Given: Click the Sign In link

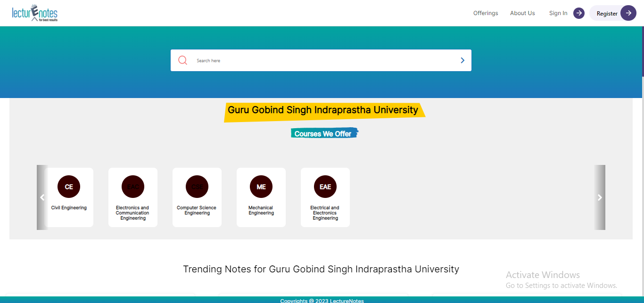Looking at the screenshot, I should point(558,13).
